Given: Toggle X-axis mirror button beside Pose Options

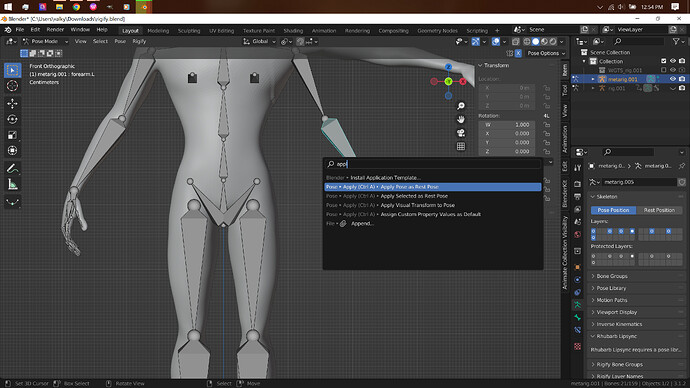Looking at the screenshot, I should tap(518, 53).
